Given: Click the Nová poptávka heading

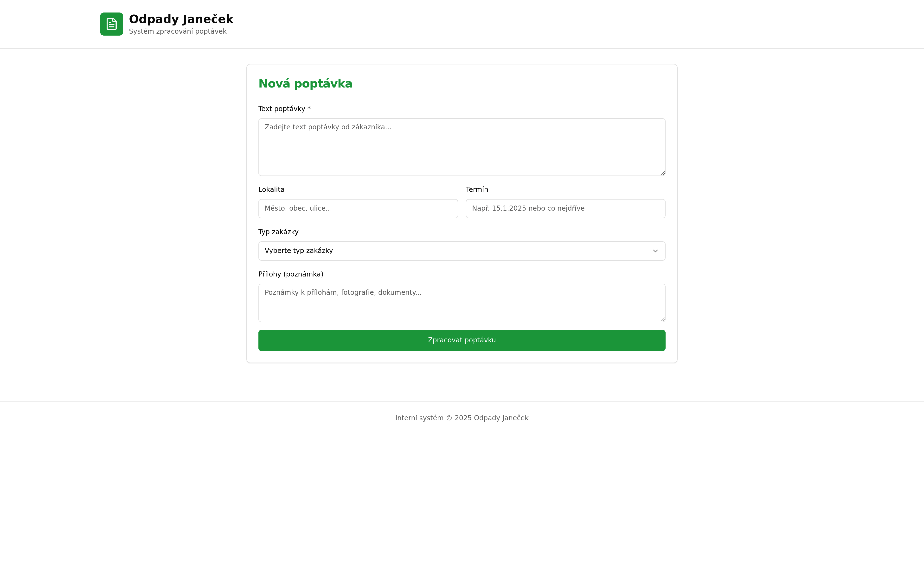Looking at the screenshot, I should point(305,84).
